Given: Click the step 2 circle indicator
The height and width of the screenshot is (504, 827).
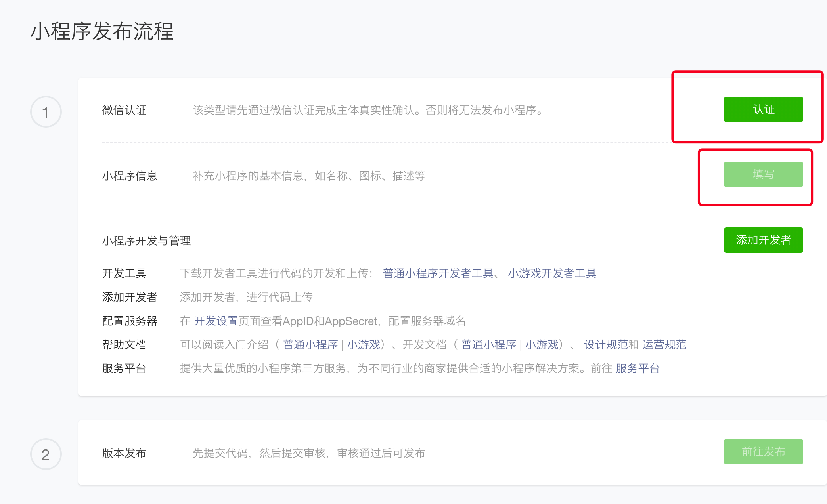Looking at the screenshot, I should (x=46, y=454).
